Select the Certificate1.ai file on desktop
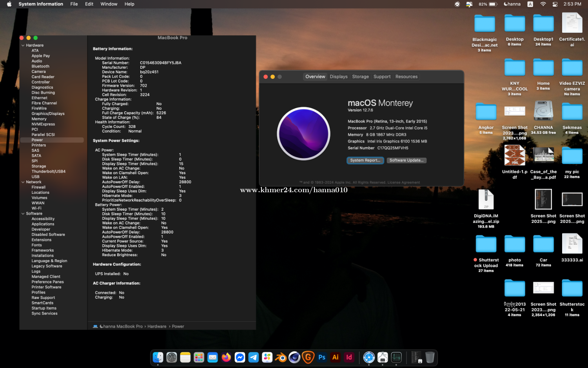 tap(572, 23)
